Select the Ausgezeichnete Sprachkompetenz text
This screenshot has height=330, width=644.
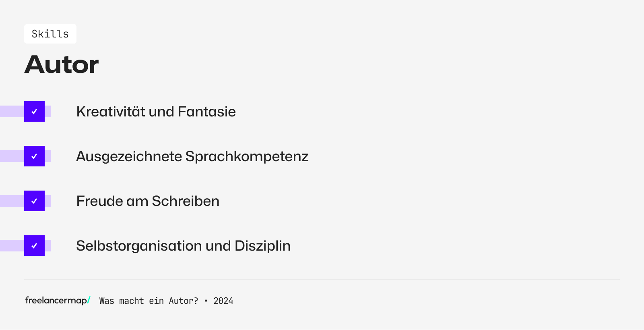click(x=192, y=156)
